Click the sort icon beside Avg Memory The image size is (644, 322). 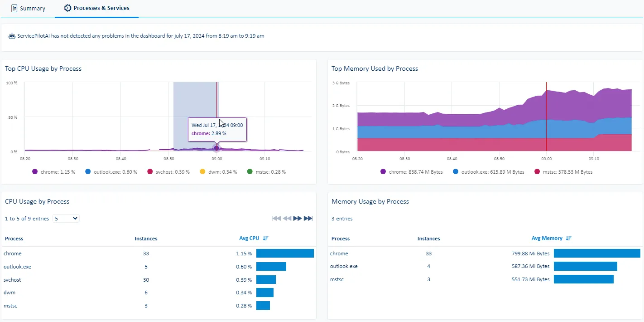(x=569, y=239)
